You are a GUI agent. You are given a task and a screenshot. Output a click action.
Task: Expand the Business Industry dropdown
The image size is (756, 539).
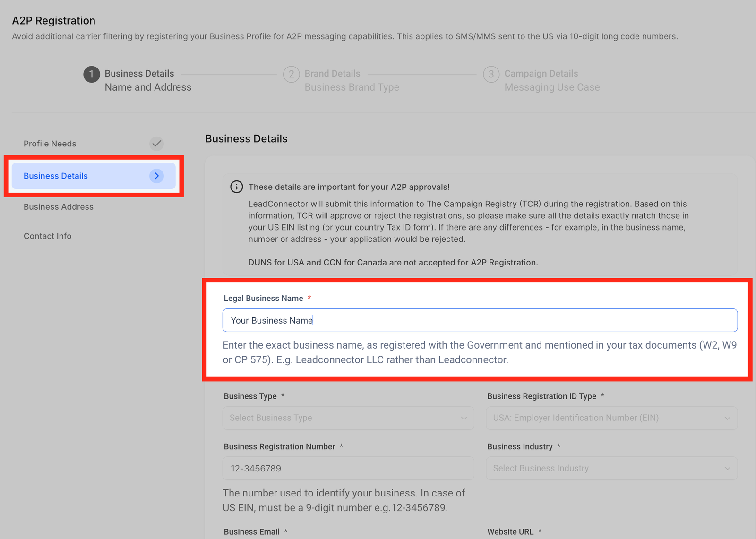pyautogui.click(x=611, y=468)
